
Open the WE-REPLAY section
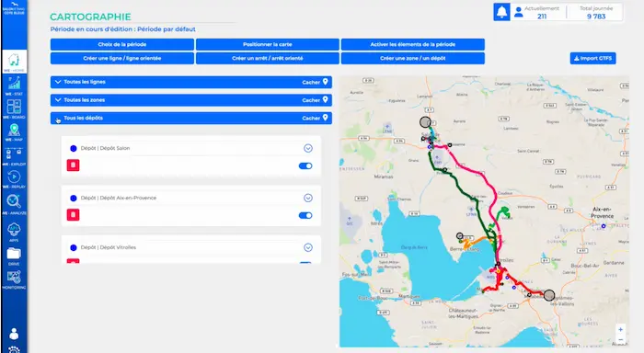coord(14,179)
